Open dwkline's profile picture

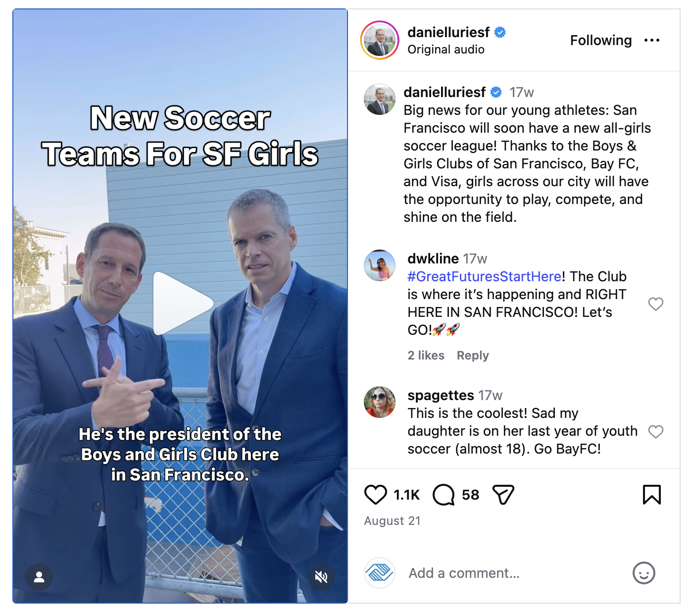click(380, 265)
